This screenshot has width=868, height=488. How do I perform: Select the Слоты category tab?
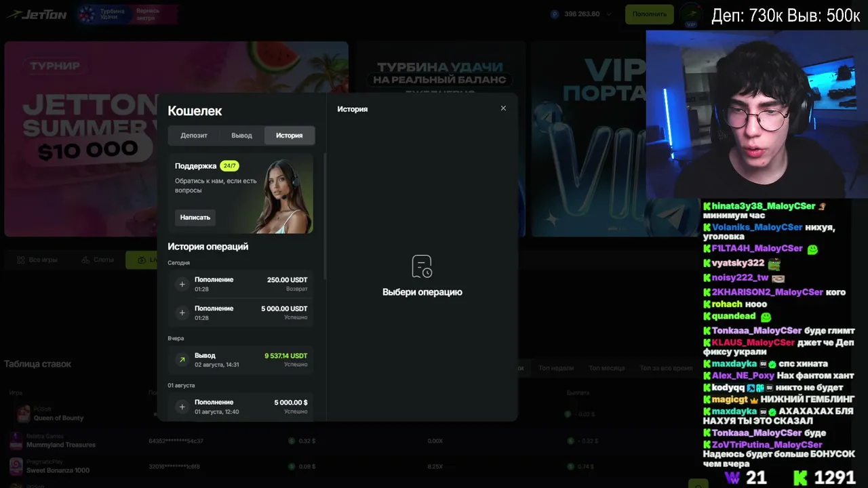click(98, 260)
